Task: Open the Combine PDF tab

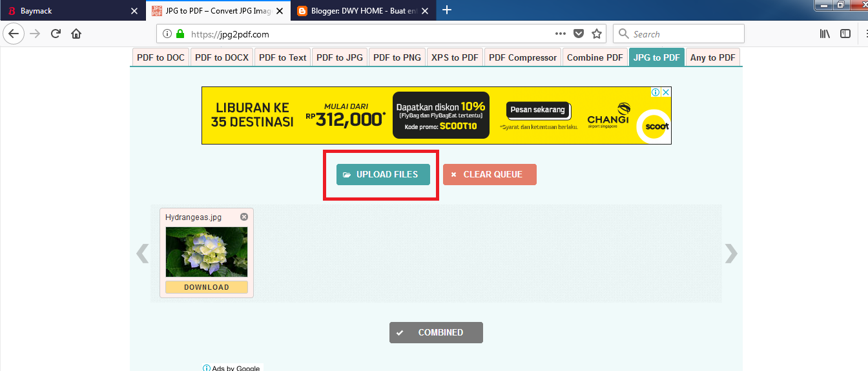Action: coord(595,57)
